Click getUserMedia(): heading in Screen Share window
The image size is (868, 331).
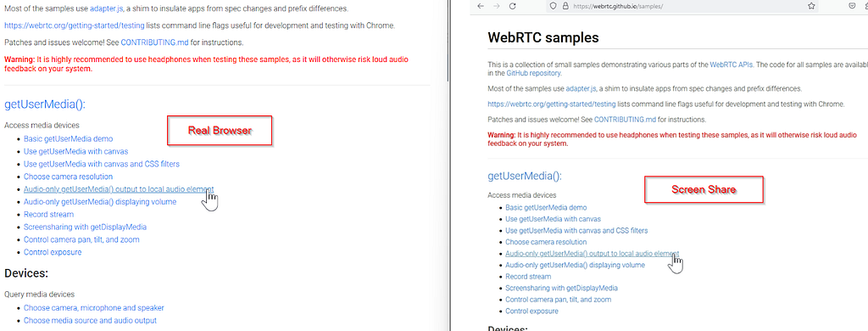pos(525,177)
